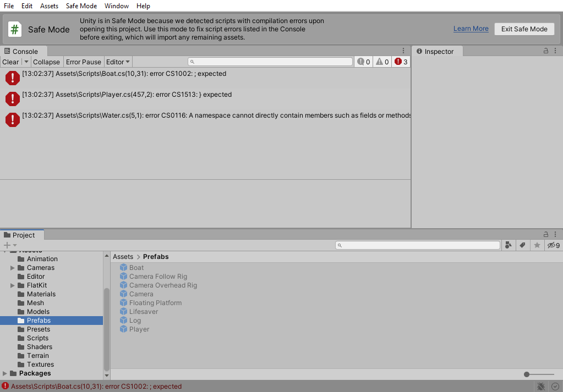Click Exit Safe Mode
The width and height of the screenshot is (563, 392).
[523, 29]
